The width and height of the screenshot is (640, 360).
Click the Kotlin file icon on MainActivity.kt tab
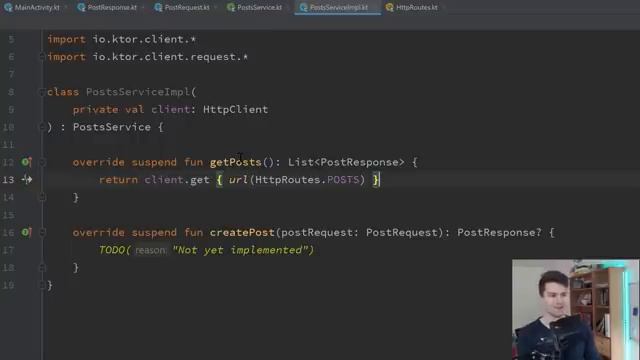(8, 7)
